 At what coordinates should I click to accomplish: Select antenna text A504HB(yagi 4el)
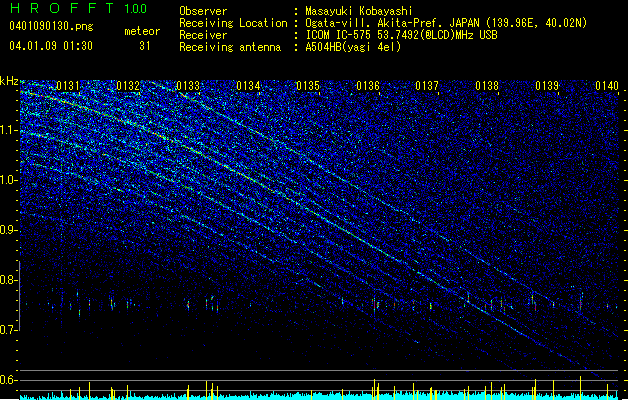353,47
